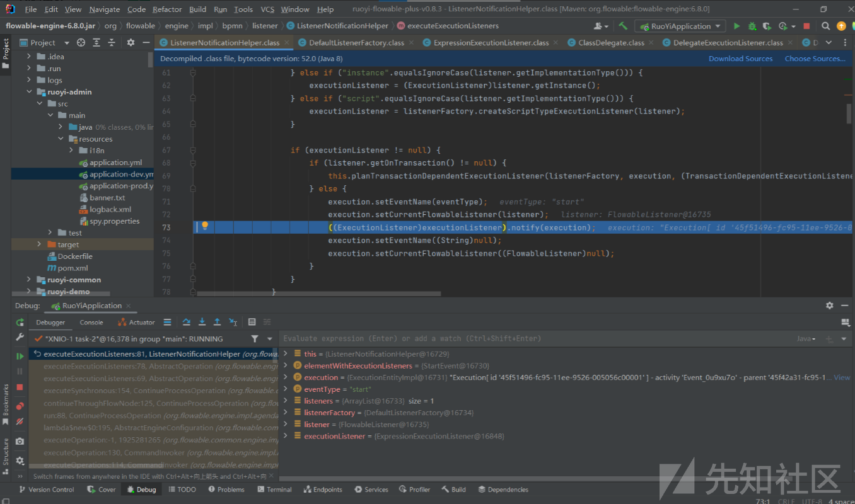Click Step Over in the debugger toolbar
The image size is (855, 504).
pyautogui.click(x=187, y=322)
